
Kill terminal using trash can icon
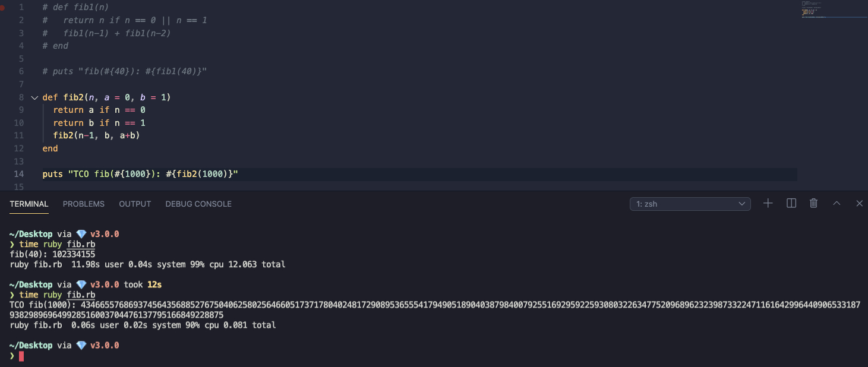[x=814, y=203]
